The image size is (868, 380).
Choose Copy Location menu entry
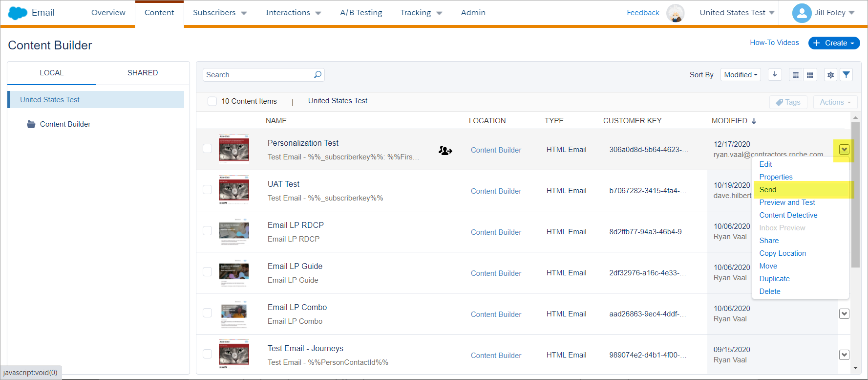[783, 253]
